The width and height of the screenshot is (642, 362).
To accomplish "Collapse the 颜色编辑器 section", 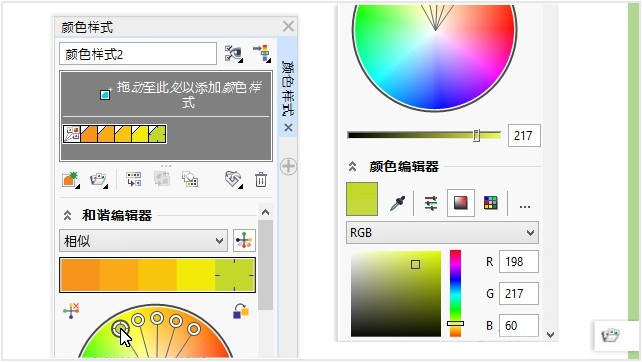I will click(x=353, y=167).
